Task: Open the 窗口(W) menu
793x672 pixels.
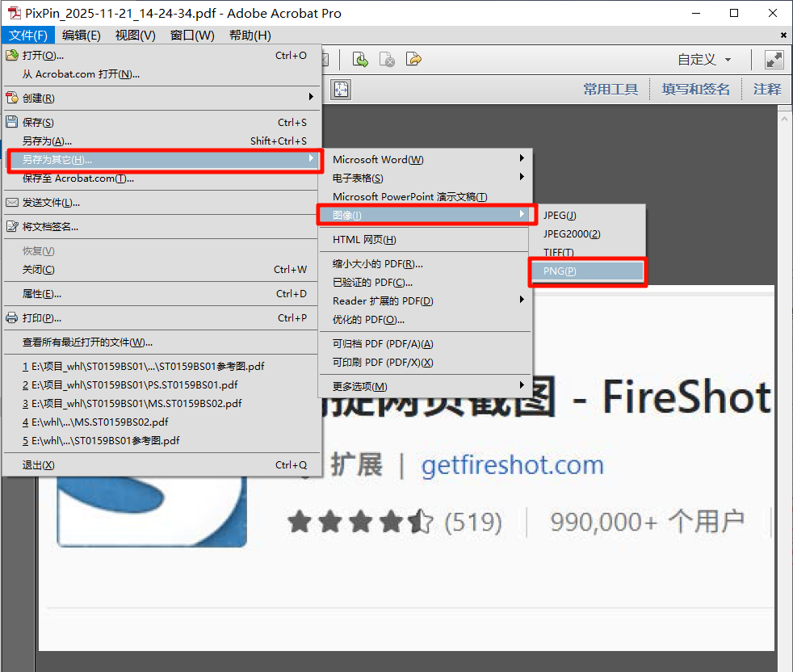Action: tap(192, 36)
